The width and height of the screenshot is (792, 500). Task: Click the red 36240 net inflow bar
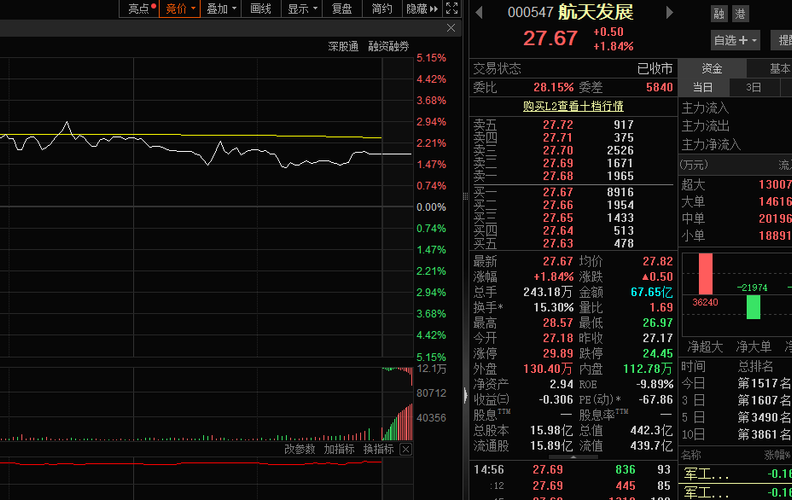pyautogui.click(x=706, y=274)
